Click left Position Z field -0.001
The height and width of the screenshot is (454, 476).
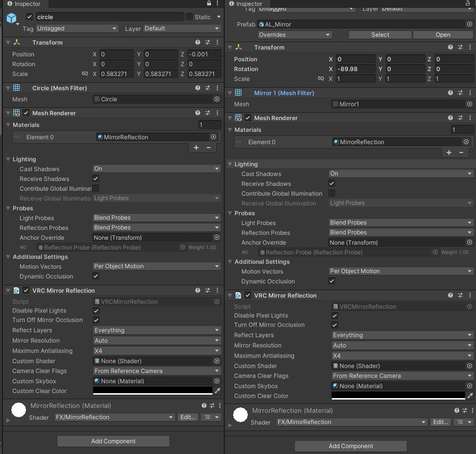pos(204,54)
